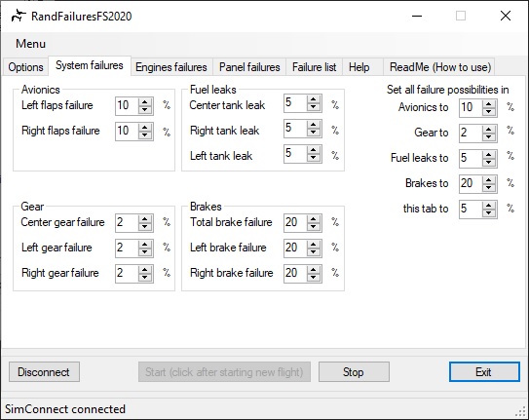The image size is (529, 420).
Task: Open the ReadMe (How to use) tab
Action: coord(440,67)
